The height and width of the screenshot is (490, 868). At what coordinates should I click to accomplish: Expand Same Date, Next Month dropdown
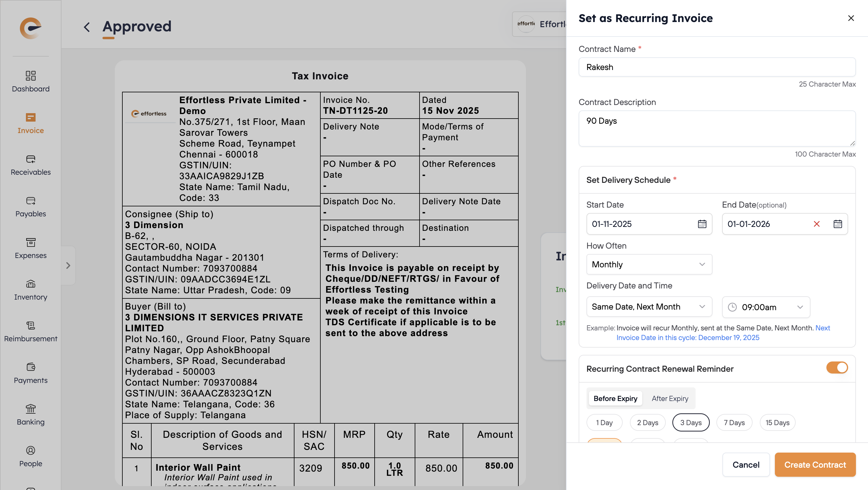click(x=649, y=307)
